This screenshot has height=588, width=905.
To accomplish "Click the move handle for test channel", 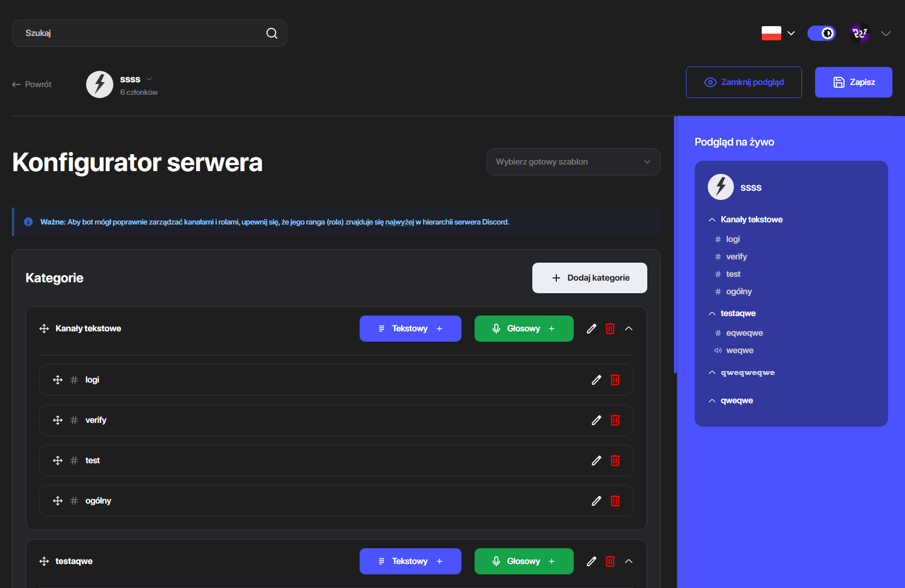I will pyautogui.click(x=58, y=460).
